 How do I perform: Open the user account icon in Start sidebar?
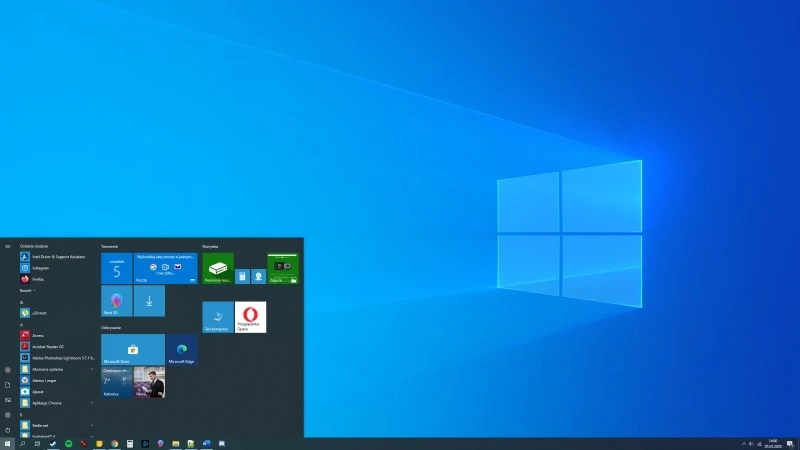8,370
